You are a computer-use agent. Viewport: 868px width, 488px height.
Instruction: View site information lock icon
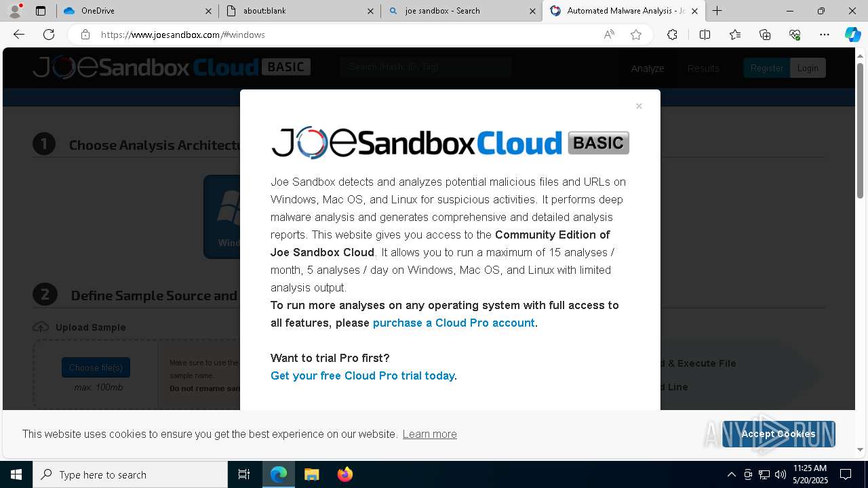pyautogui.click(x=85, y=35)
